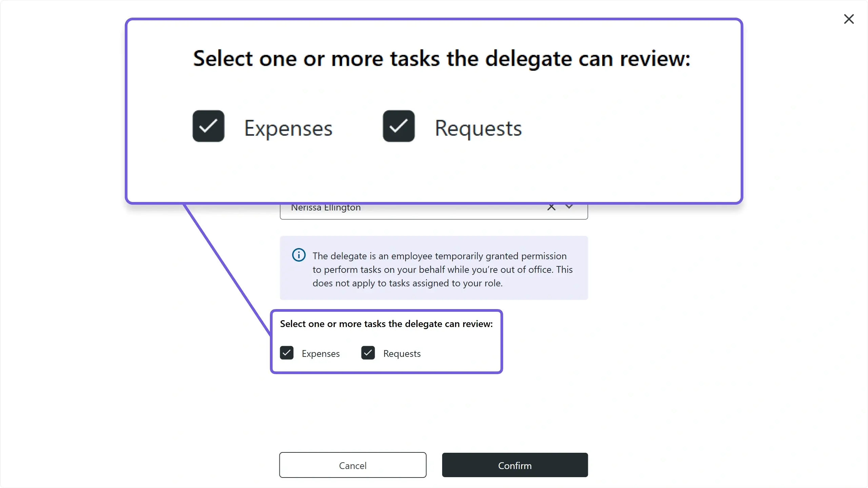Cancel the delegate settings
This screenshot has width=868, height=488.
coord(353,465)
